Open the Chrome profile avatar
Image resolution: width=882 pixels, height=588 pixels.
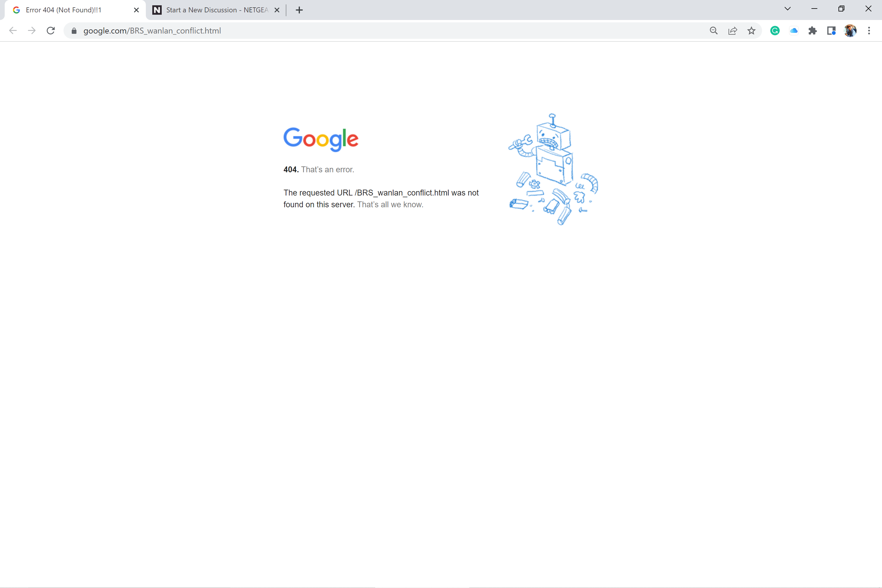coord(850,31)
